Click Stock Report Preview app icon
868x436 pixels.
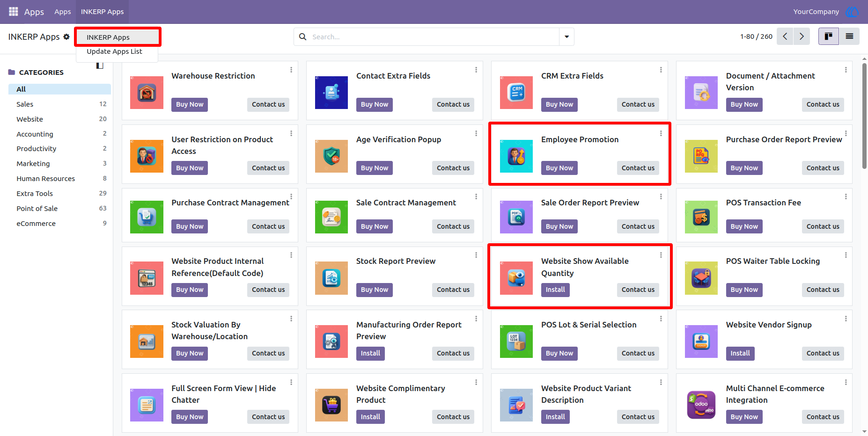click(331, 278)
